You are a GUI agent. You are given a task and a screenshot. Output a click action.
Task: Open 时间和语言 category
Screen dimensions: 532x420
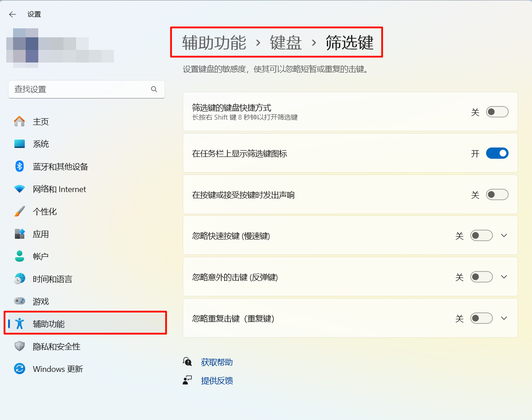coord(86,279)
